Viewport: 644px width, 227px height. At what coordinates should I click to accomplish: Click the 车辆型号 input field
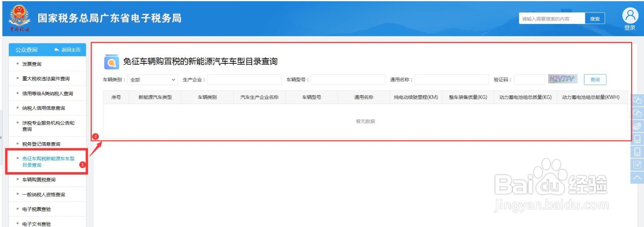(x=348, y=80)
